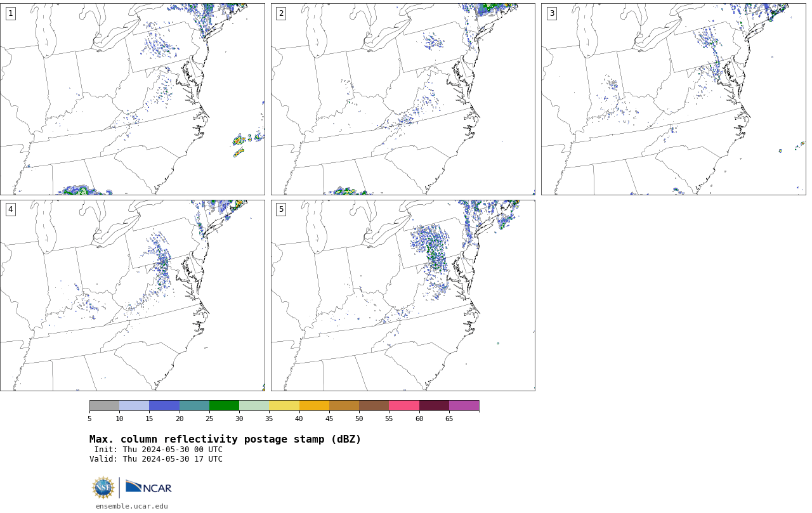Click the colorbar tick label 40
Viewport: 812px width, 513px height.
[x=299, y=419]
